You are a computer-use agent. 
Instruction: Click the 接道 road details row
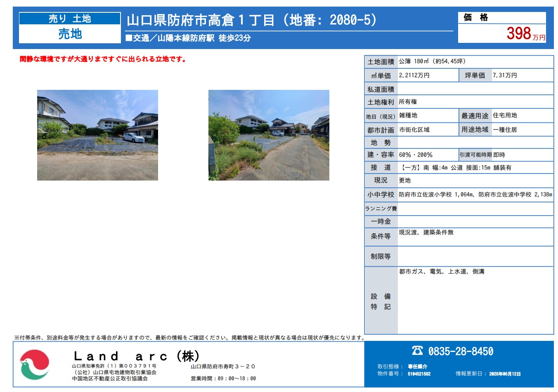[x=459, y=167]
